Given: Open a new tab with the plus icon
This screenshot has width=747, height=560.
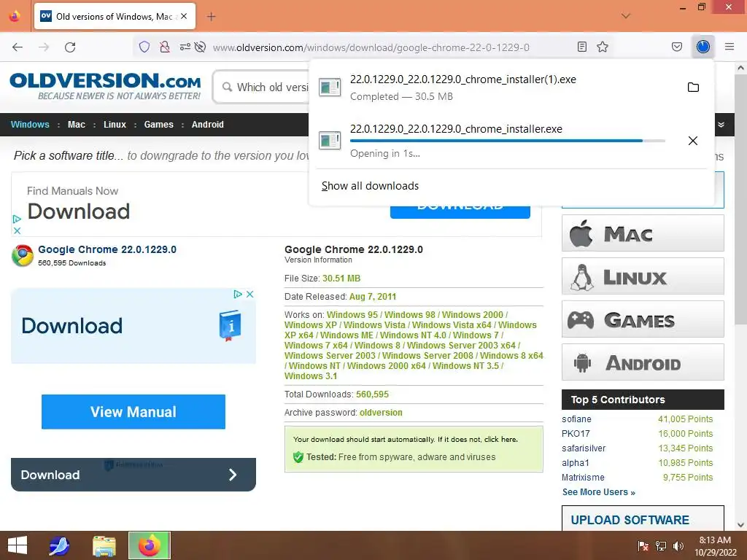Looking at the screenshot, I should point(211,17).
